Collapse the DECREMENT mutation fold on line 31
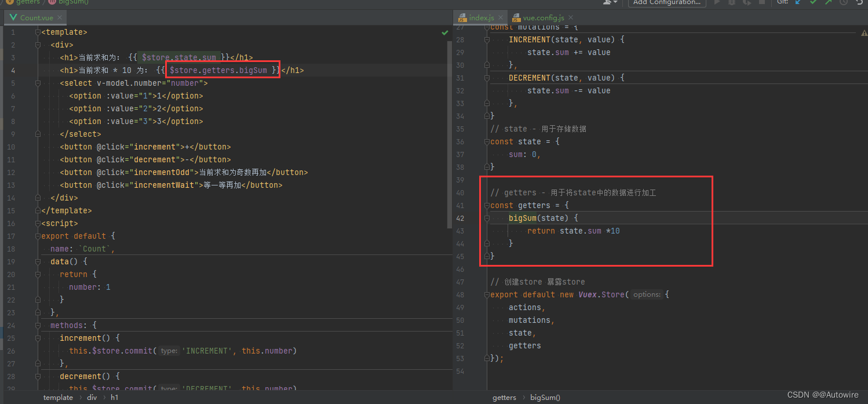Image resolution: width=868 pixels, height=404 pixels. (x=487, y=78)
